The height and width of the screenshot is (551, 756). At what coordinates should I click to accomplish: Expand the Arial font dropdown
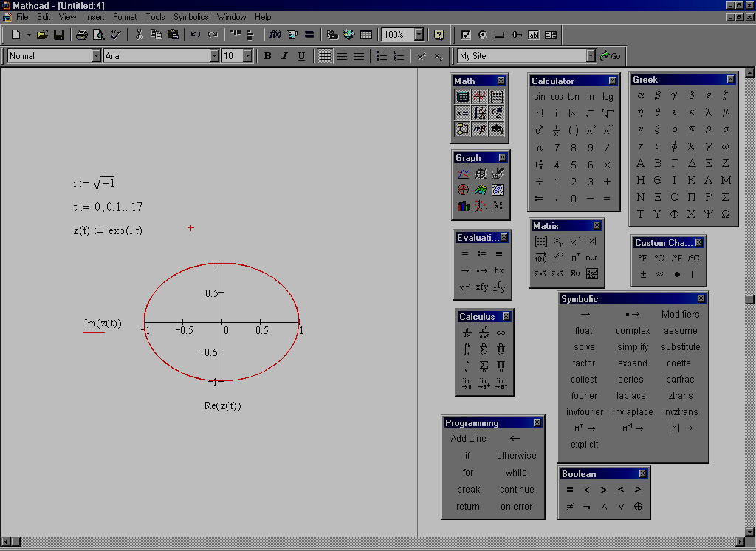coord(214,56)
